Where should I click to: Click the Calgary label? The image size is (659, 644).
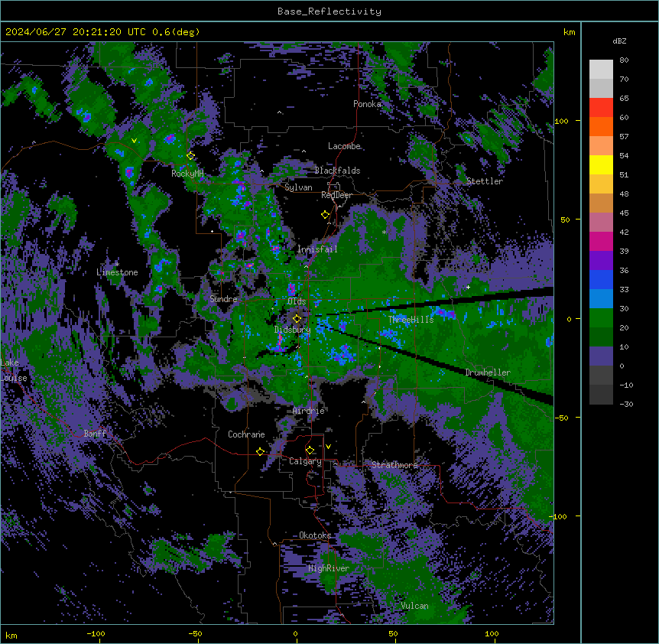pos(306,461)
